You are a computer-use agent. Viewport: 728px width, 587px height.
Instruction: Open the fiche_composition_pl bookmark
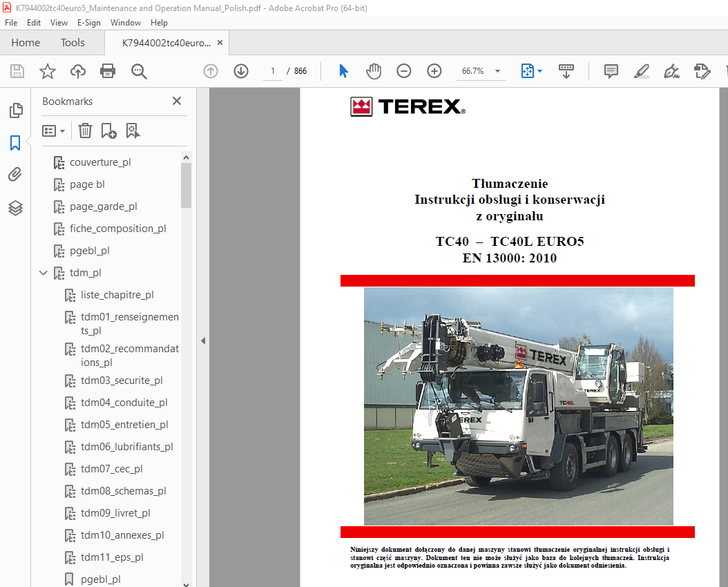118,229
